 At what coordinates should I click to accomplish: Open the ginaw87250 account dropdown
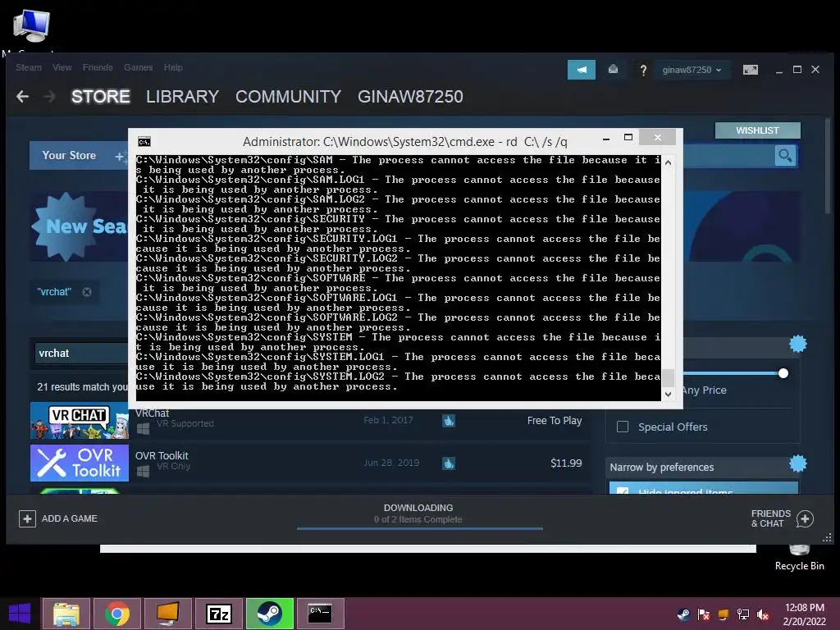click(x=692, y=70)
